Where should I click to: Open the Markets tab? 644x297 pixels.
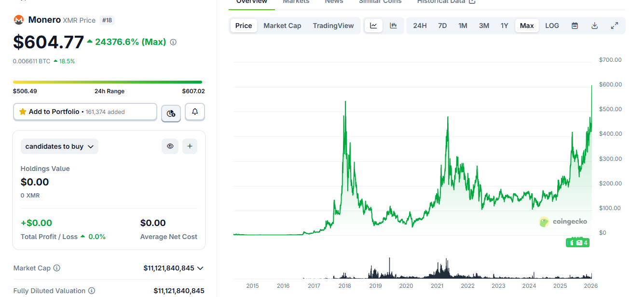click(296, 2)
